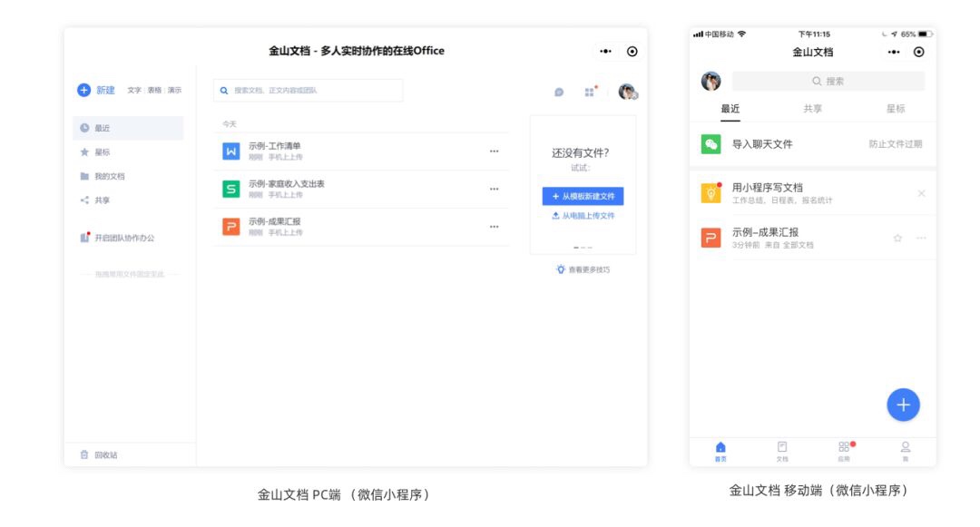980x527 pixels.
Task: Open 查看更多技巧 link
Action: coord(584,268)
